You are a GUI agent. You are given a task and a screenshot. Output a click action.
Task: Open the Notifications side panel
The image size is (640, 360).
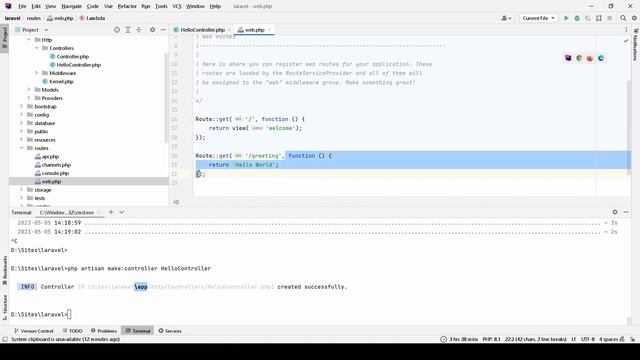[x=636, y=45]
